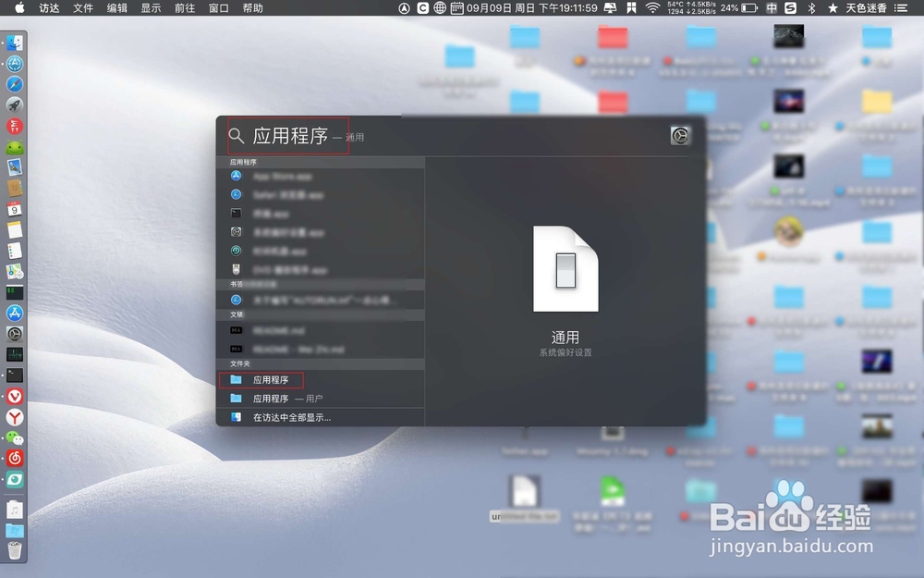The image size is (924, 578).
Task: Open Wi-Fi status in the menu bar
Action: pyautogui.click(x=652, y=7)
